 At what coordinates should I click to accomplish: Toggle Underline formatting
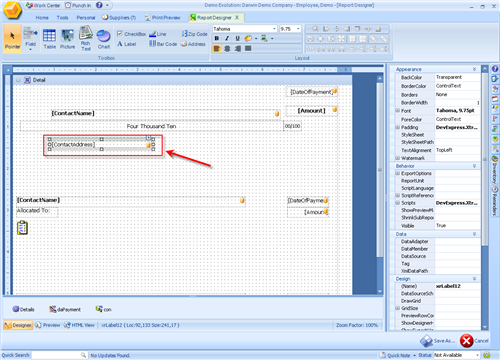point(237,38)
